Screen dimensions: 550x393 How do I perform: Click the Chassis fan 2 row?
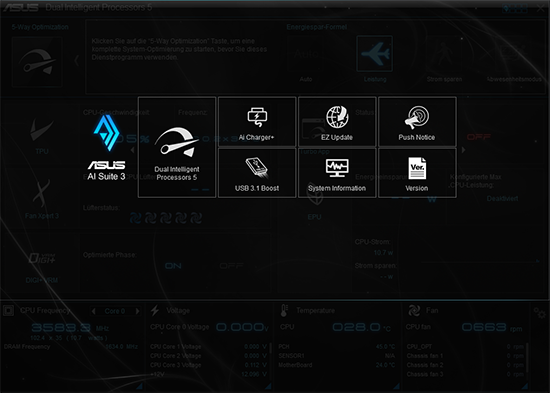465,365
